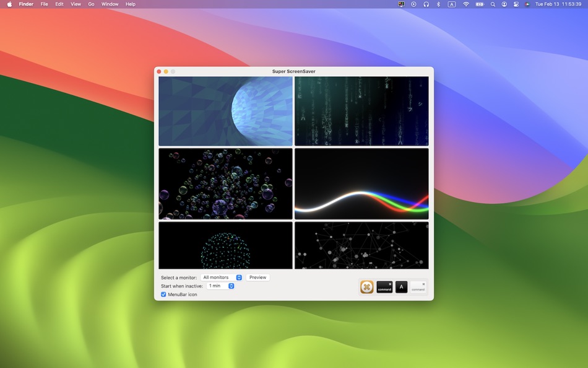588x368 pixels.
Task: Click the Preview button
Action: tap(257, 278)
